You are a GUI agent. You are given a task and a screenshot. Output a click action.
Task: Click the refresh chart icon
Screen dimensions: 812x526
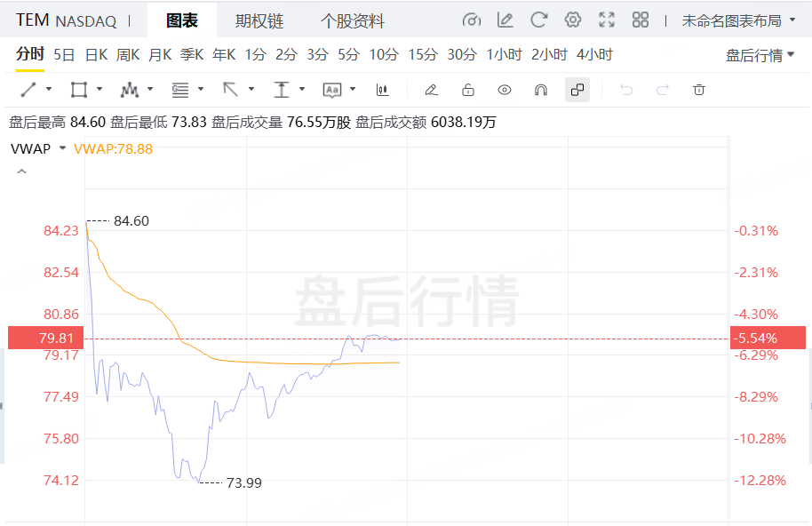click(539, 20)
